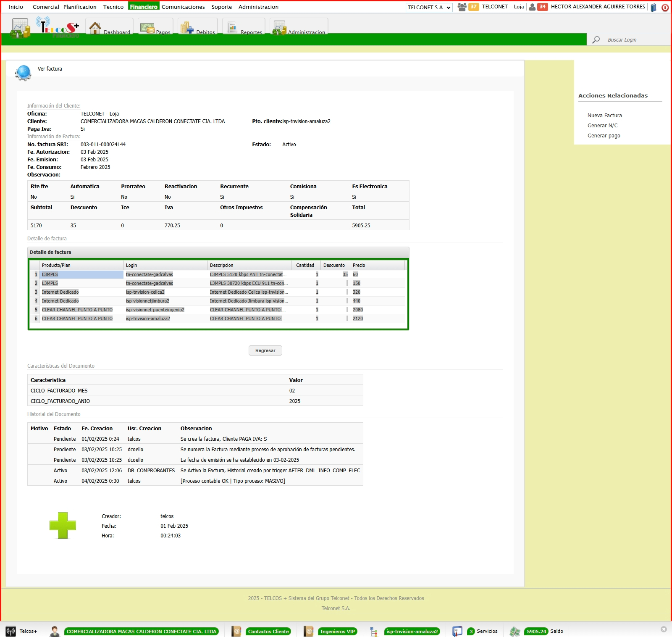Click the isp-tnvision-amaluza2 badge in bottom bar
Image resolution: width=672 pixels, height=637 pixels.
pos(412,632)
